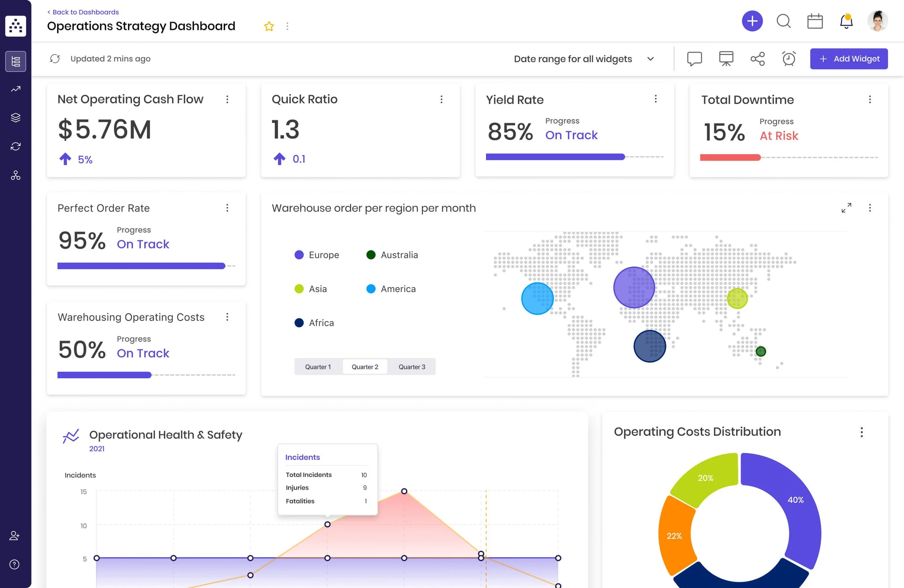904x588 pixels.
Task: Favorite the dashboard using the star
Action: (269, 26)
